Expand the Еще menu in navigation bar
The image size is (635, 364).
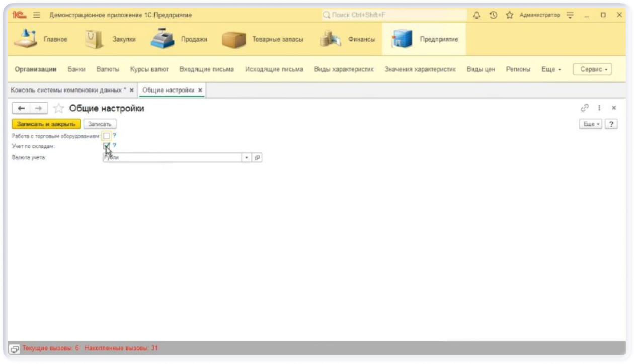[x=551, y=69]
